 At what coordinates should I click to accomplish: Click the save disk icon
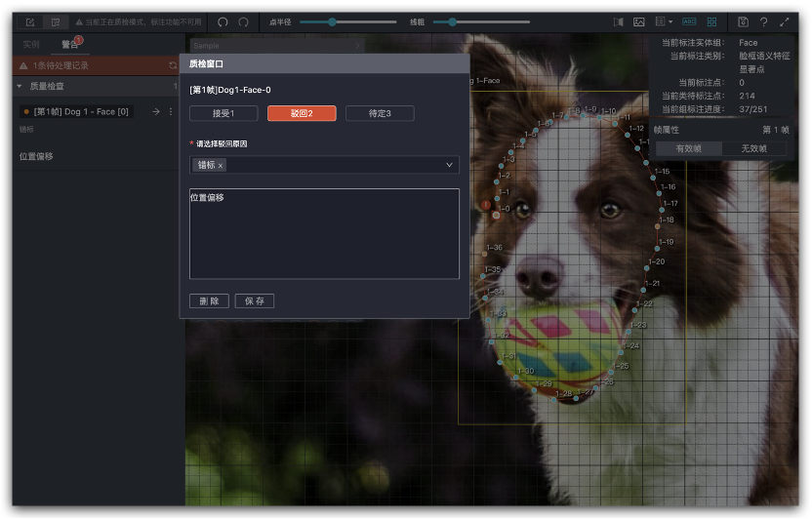743,21
